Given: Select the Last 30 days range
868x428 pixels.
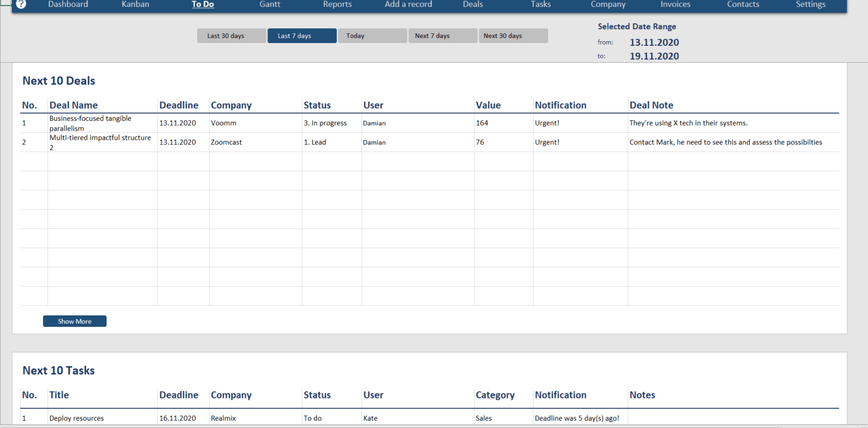Looking at the screenshot, I should [x=231, y=35].
